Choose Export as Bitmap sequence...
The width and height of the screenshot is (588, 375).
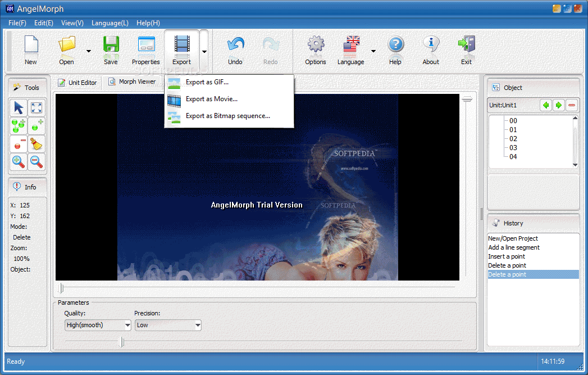[x=229, y=116]
